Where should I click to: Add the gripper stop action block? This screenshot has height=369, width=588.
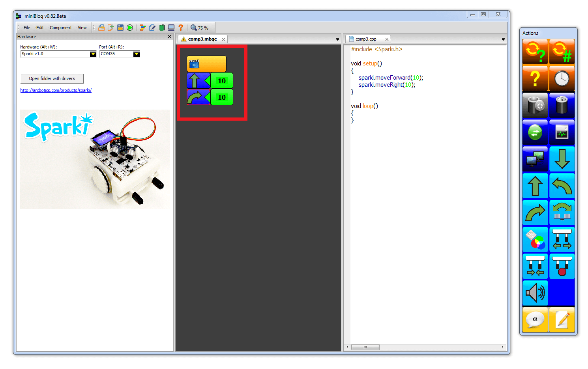(562, 266)
